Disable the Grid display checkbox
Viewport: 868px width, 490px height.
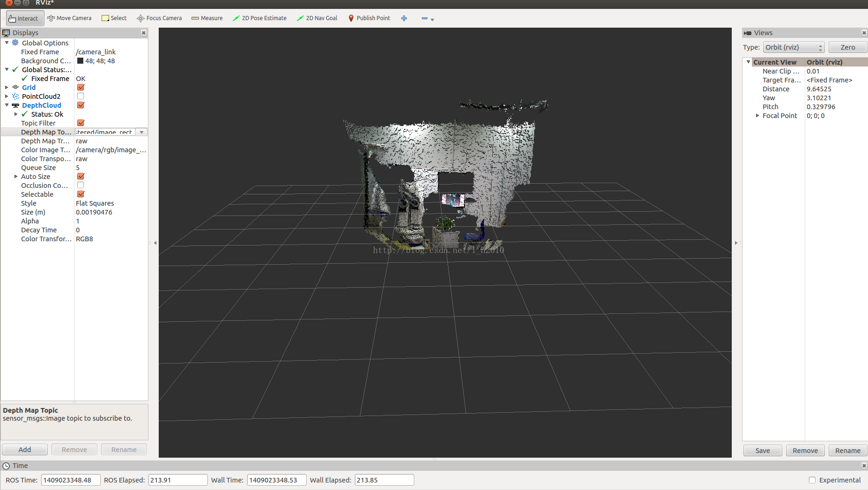click(81, 87)
